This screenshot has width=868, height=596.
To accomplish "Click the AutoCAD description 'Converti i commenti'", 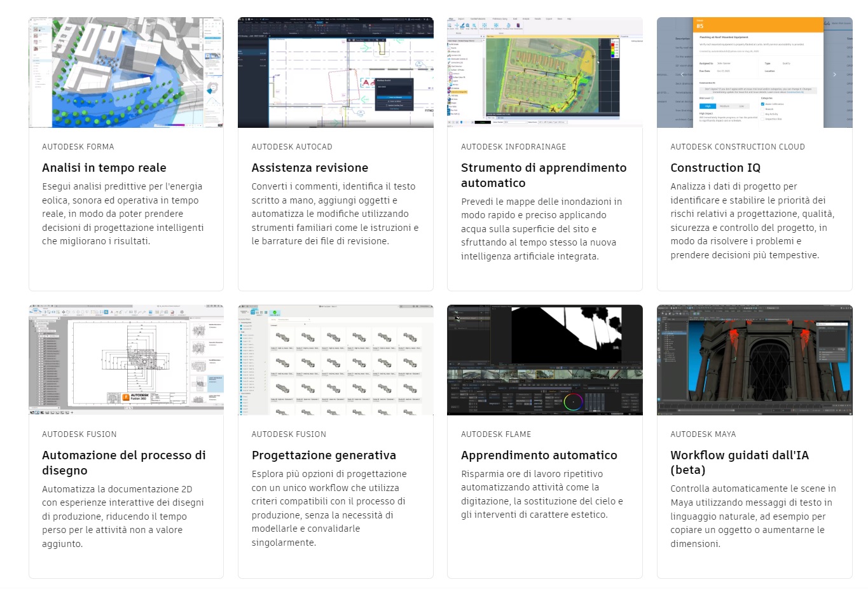I will [x=335, y=214].
